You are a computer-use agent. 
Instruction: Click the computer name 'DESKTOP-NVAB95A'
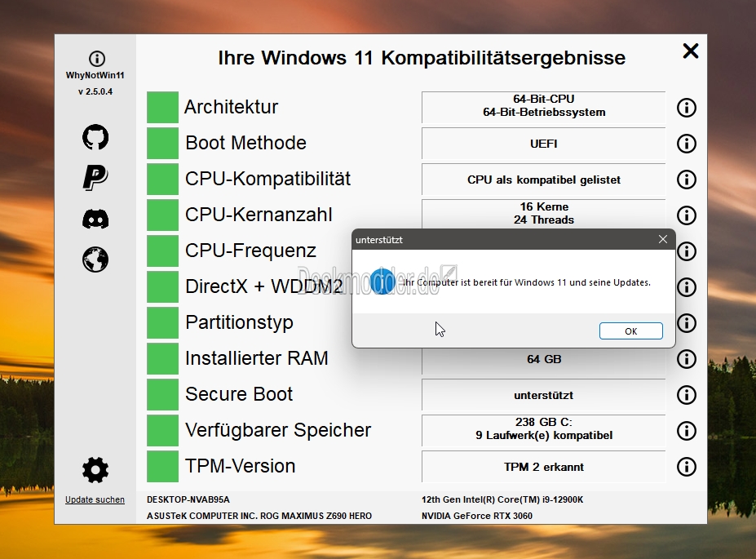pyautogui.click(x=188, y=499)
